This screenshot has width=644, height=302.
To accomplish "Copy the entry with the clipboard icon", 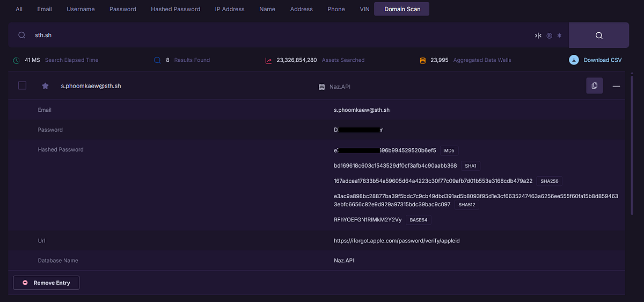I will 594,86.
